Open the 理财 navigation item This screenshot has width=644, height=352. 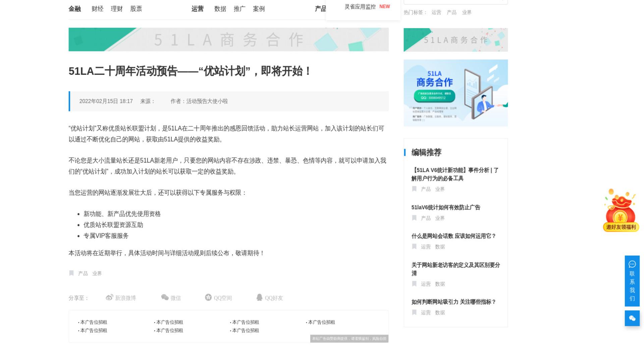pos(117,9)
